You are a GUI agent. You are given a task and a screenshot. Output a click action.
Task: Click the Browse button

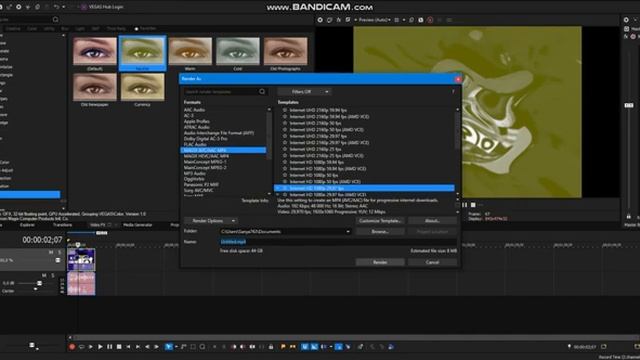pos(380,231)
